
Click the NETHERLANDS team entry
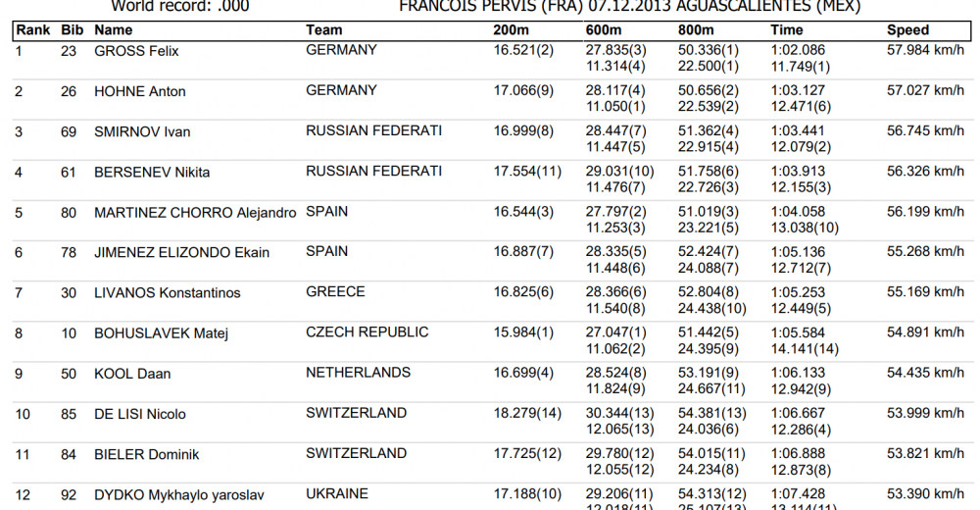358,373
